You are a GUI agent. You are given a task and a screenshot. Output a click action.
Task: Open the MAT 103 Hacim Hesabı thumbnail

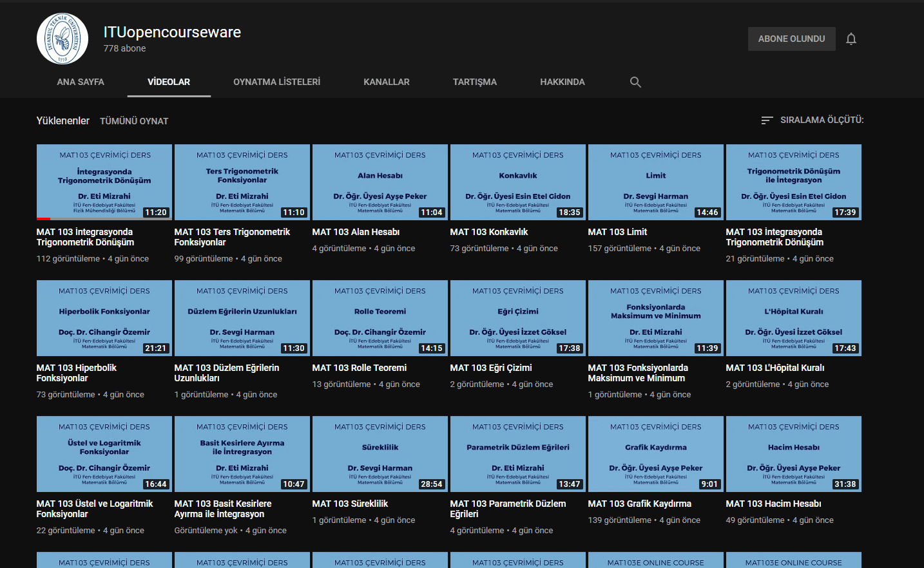click(x=793, y=454)
